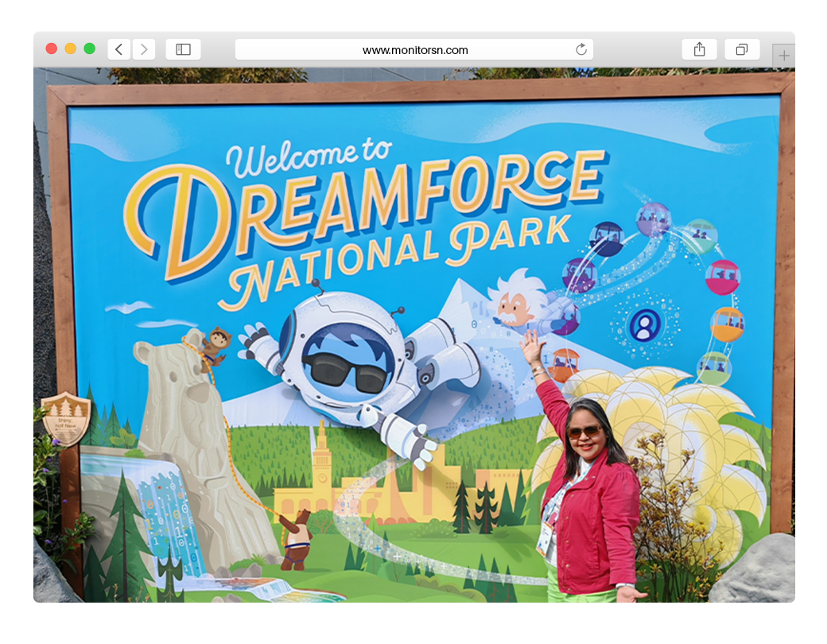Viewport: 827px width, 644px height.
Task: Open the Share menu
Action: (x=699, y=49)
